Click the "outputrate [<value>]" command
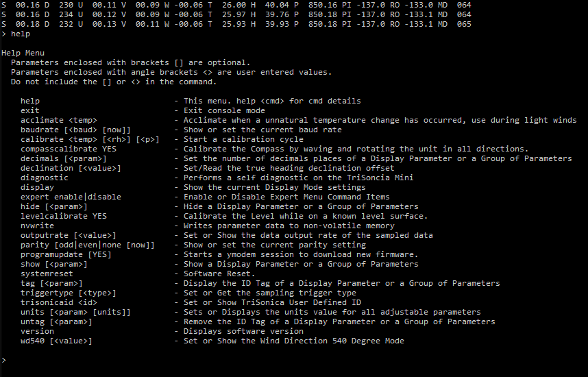This screenshot has width=588, height=377. (x=69, y=235)
